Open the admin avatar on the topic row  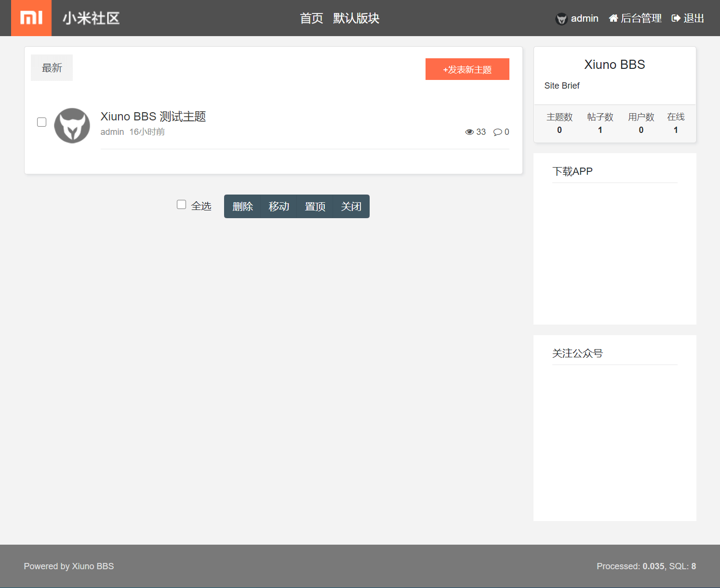coord(72,125)
